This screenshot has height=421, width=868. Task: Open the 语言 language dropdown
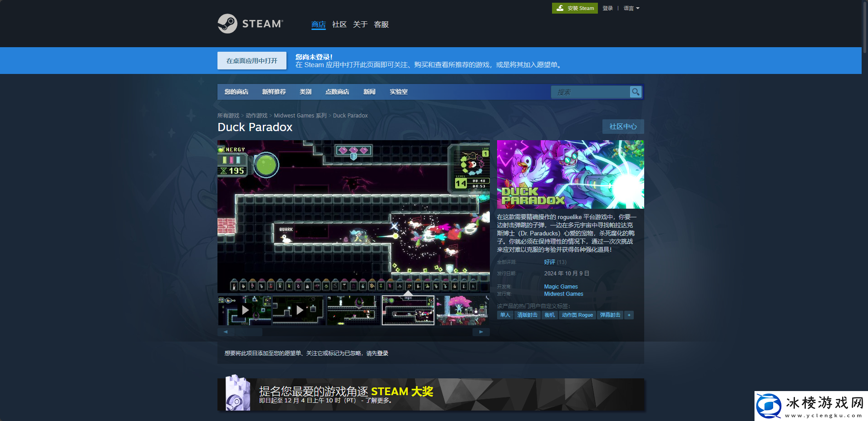631,8
